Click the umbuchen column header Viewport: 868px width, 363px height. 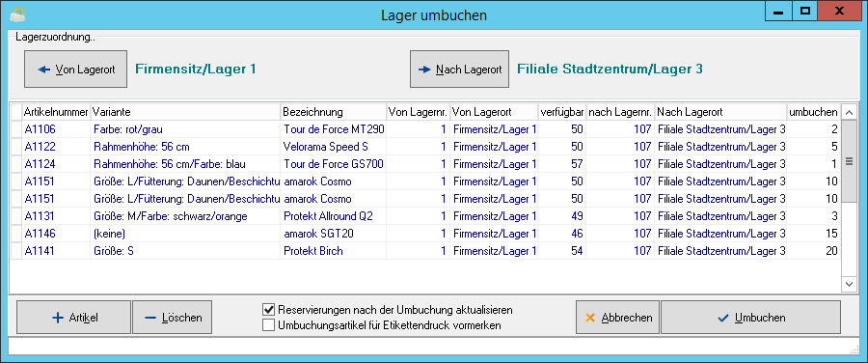point(814,113)
